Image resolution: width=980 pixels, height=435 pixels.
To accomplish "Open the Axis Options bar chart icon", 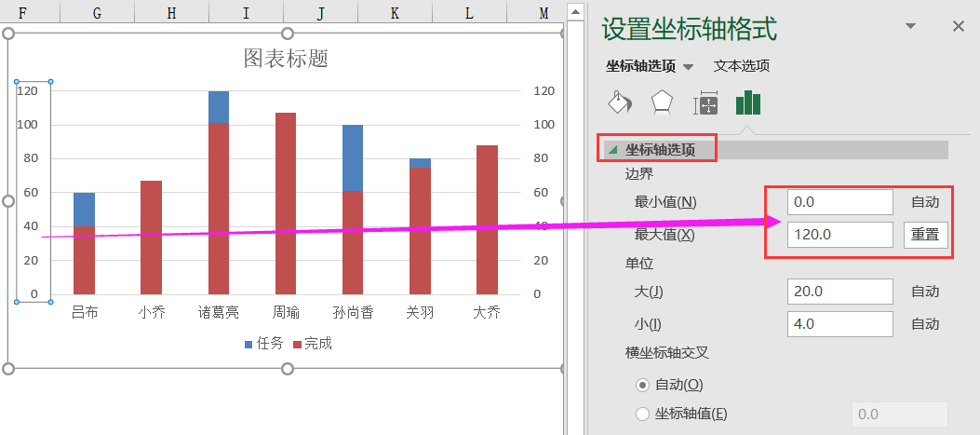I will click(x=748, y=102).
